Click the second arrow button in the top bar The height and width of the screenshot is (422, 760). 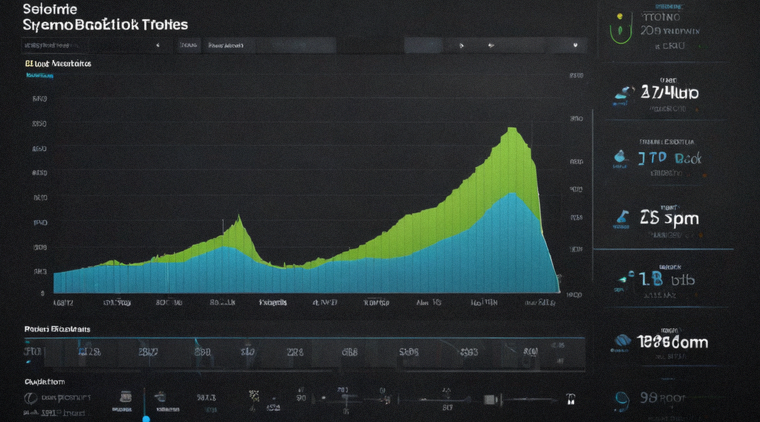[491, 46]
